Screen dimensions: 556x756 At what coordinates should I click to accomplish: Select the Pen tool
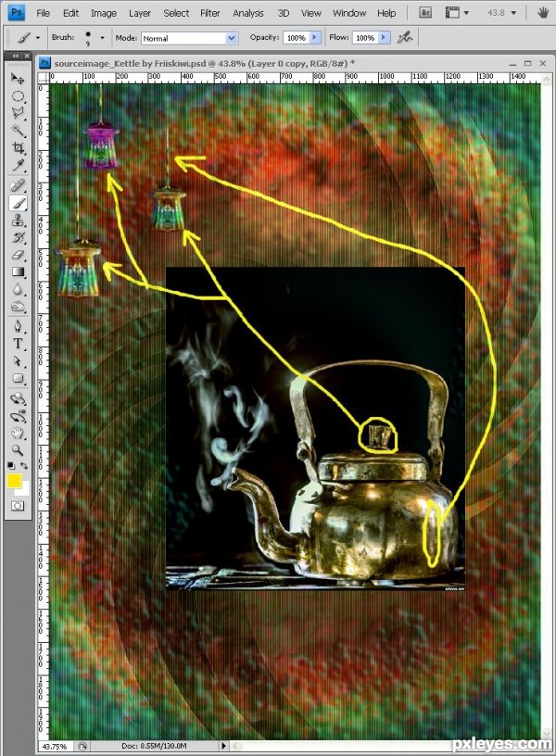pos(18,327)
